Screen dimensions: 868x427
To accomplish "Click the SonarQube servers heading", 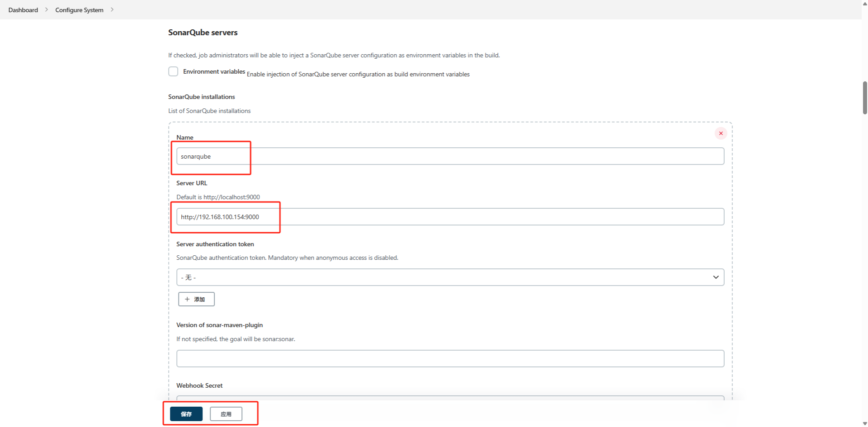I will coord(203,33).
